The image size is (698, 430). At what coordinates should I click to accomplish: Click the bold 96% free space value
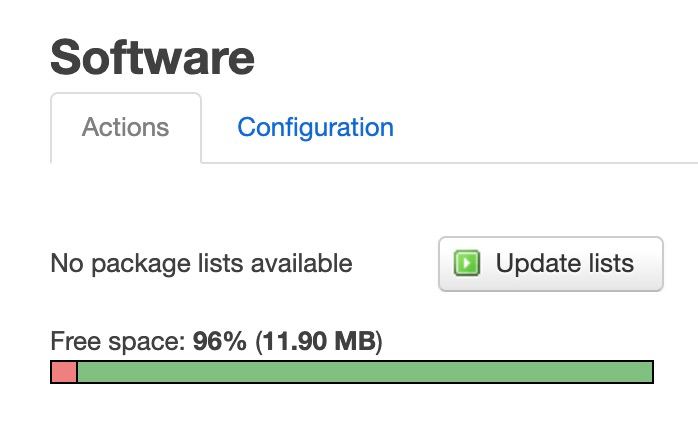pos(219,341)
